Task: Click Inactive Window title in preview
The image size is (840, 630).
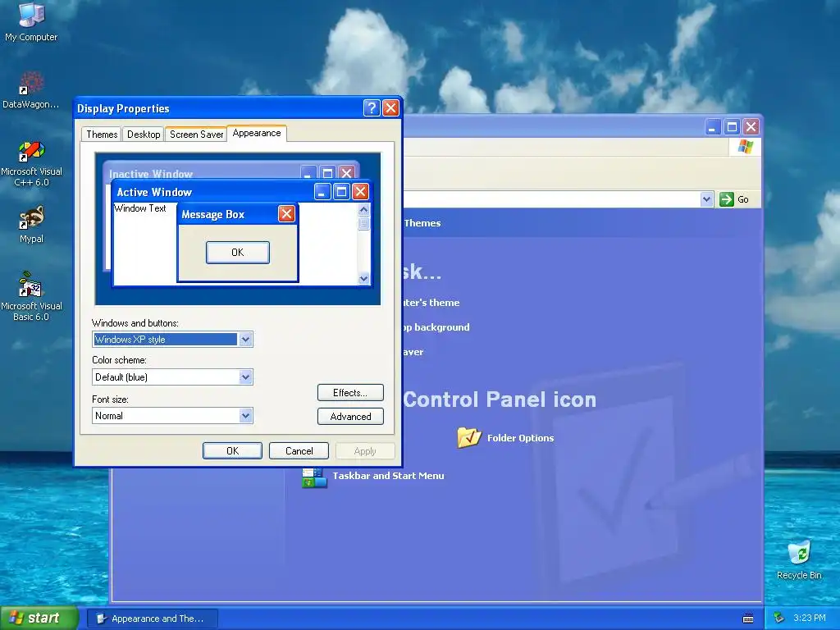Action: click(x=151, y=174)
